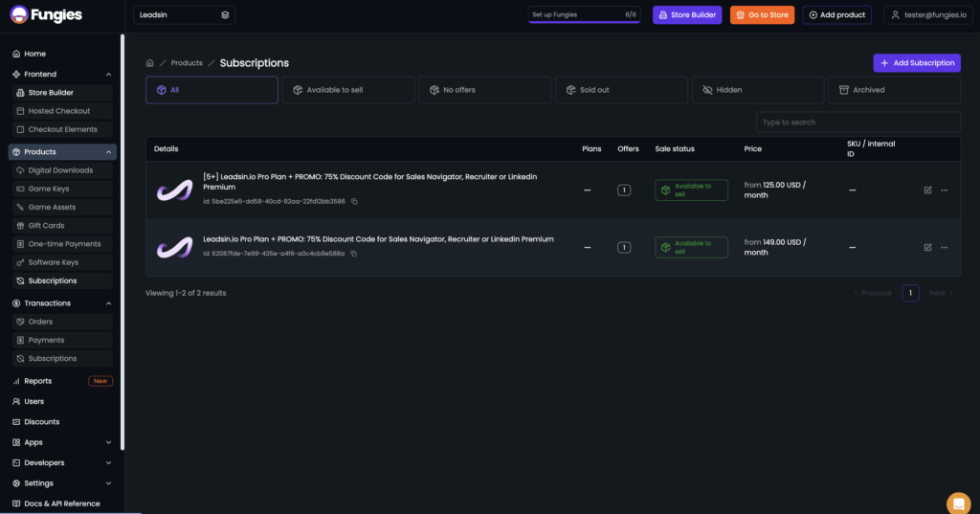Click the New badge beside Reports
The width and height of the screenshot is (980, 514).
[x=100, y=381]
